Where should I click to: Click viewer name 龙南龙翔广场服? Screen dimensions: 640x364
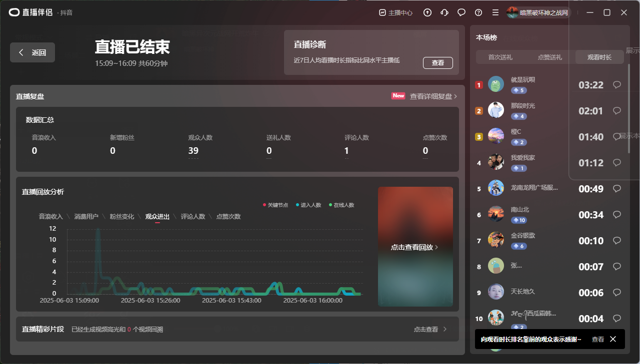point(534,188)
